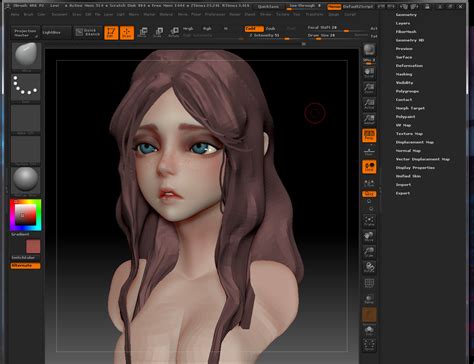Open the empty alpha slot
Viewport: 474px width, 364px height.
26,118
